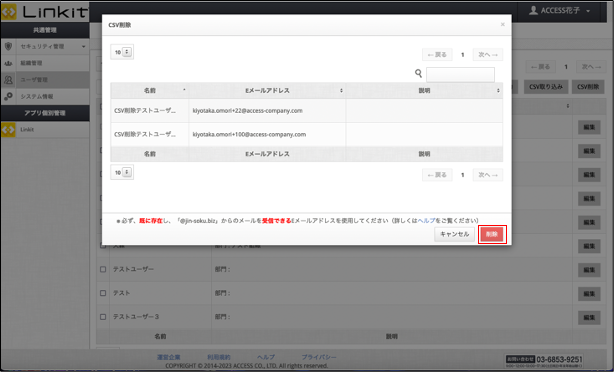The width and height of the screenshot is (614, 372).
Task: Click 編集 button for テスト row
Action: (589, 294)
